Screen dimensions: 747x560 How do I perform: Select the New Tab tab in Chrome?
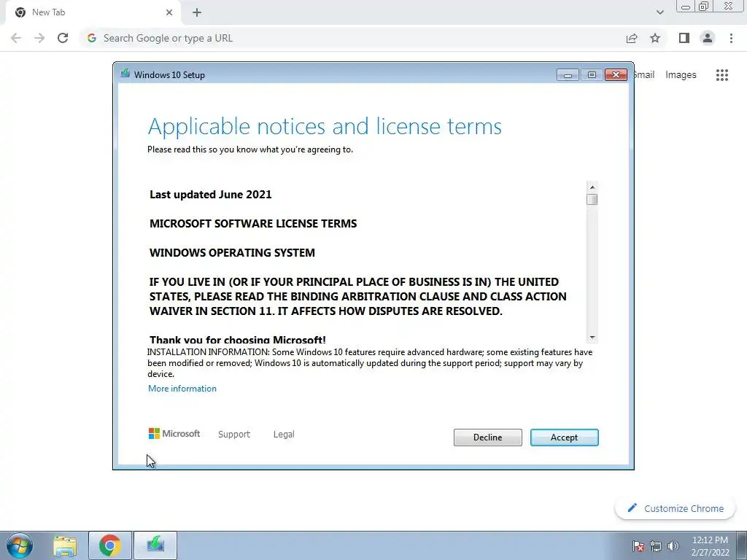tap(93, 12)
